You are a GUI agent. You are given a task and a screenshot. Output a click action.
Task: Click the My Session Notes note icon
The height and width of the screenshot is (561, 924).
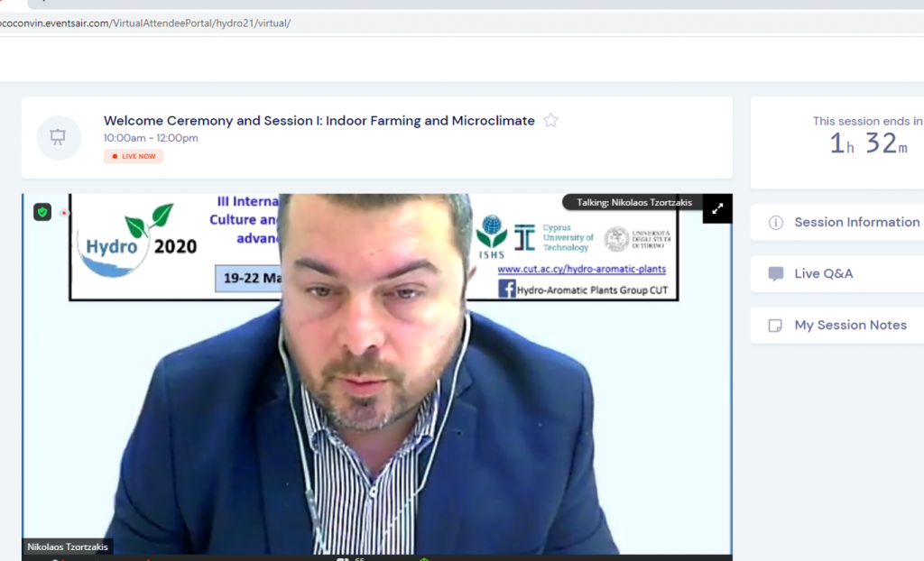(x=775, y=326)
